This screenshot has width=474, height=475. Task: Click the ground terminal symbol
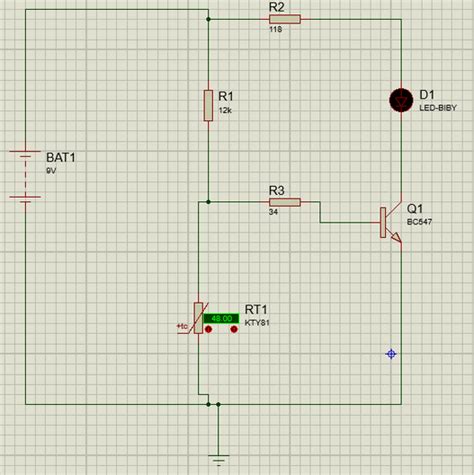(218, 460)
